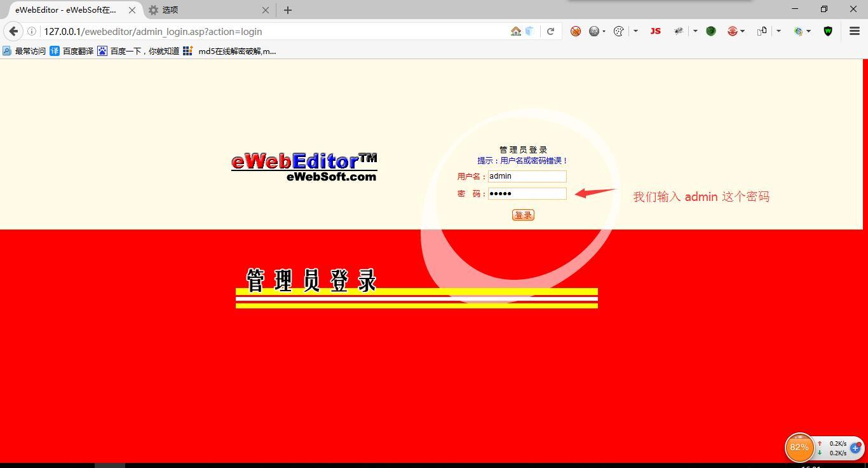Click the error hint 提示：用户名或密码错误！

pos(523,161)
